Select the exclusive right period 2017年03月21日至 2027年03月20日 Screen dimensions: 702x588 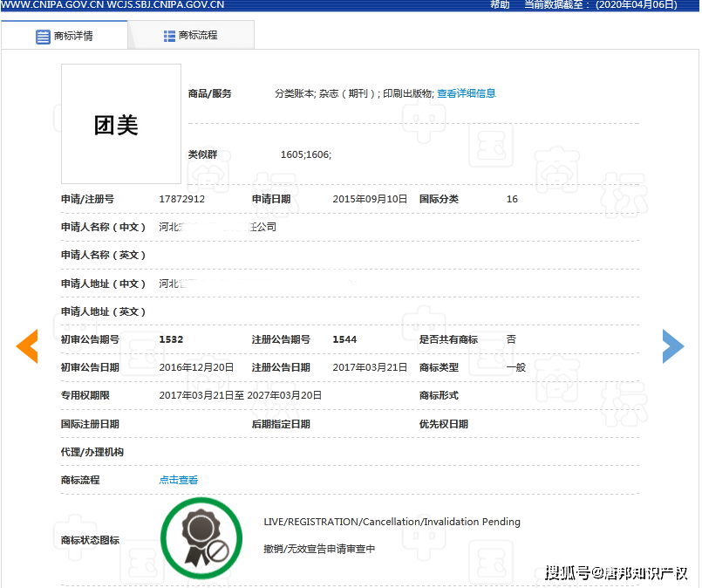[x=241, y=395]
